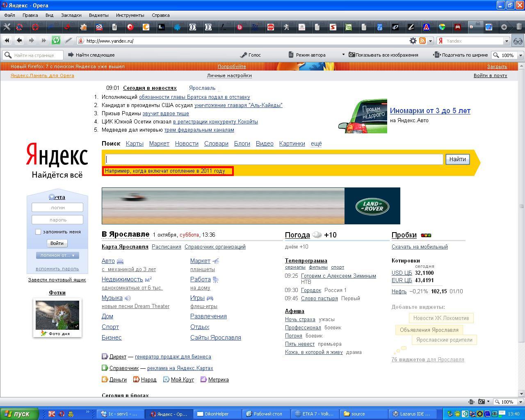
Task: Toggle Fit to width button
Action: tap(461, 55)
